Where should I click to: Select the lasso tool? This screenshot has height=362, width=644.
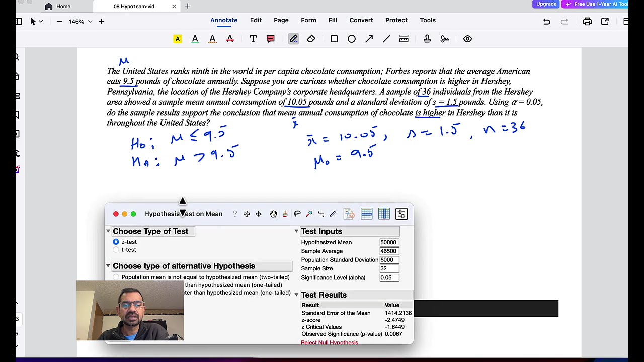click(x=297, y=214)
